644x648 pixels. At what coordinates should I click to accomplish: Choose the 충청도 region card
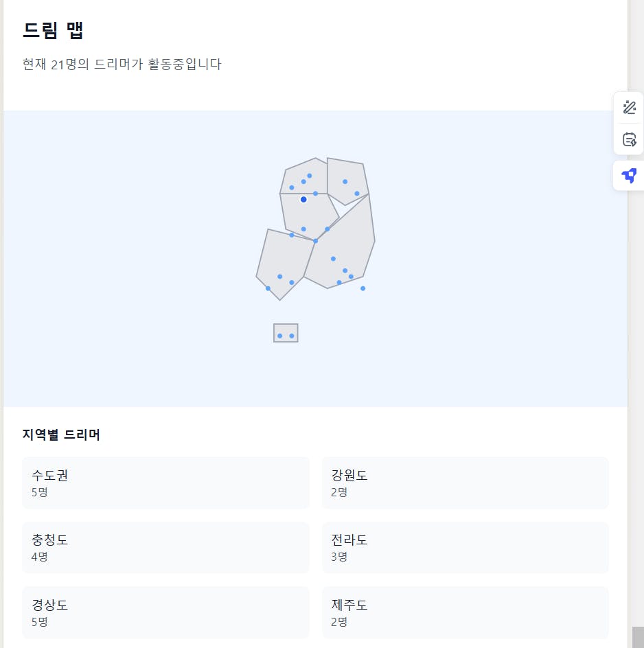click(165, 547)
